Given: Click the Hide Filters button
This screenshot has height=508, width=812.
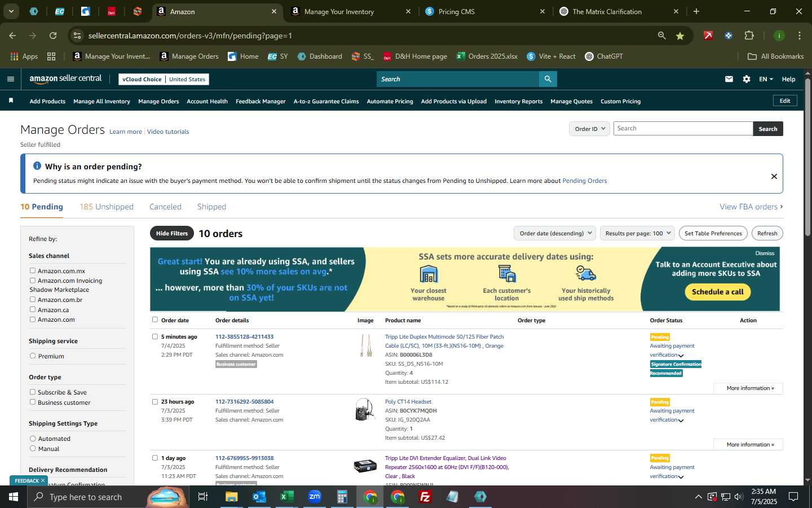Looking at the screenshot, I should click(172, 233).
